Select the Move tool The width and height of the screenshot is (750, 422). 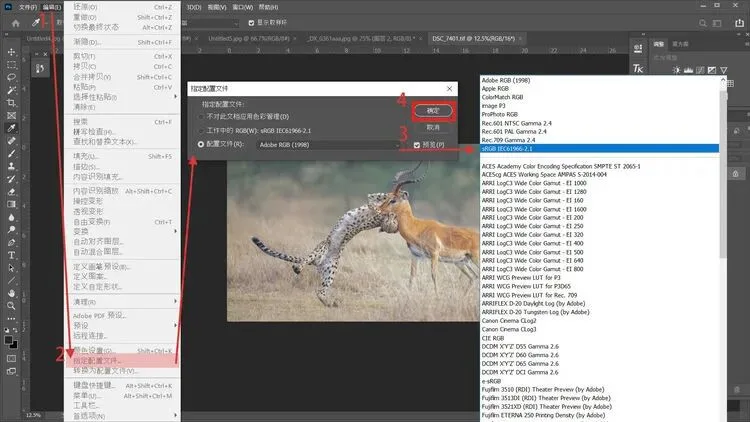11,52
